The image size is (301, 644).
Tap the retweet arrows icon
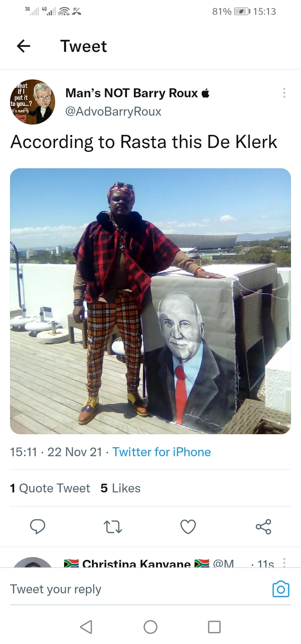click(112, 527)
